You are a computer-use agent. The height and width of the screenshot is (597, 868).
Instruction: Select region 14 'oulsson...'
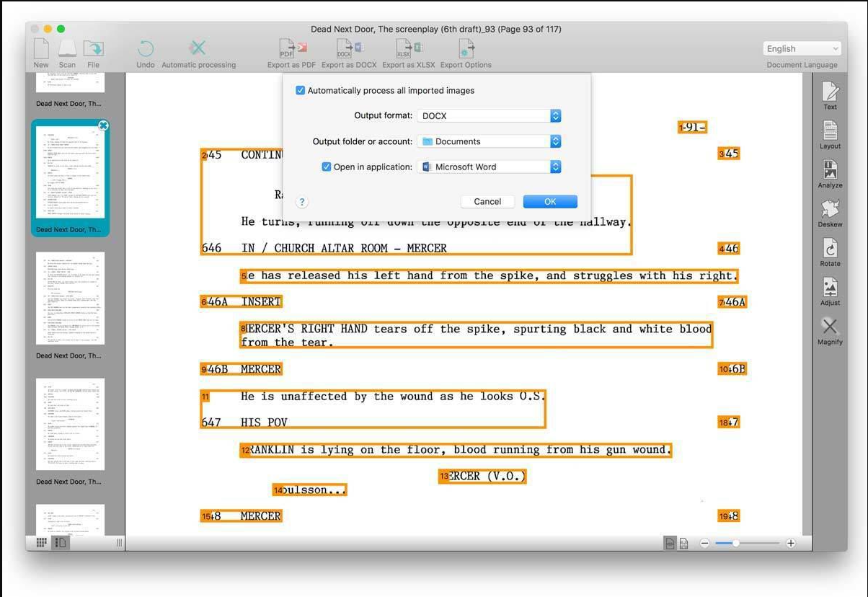point(309,490)
